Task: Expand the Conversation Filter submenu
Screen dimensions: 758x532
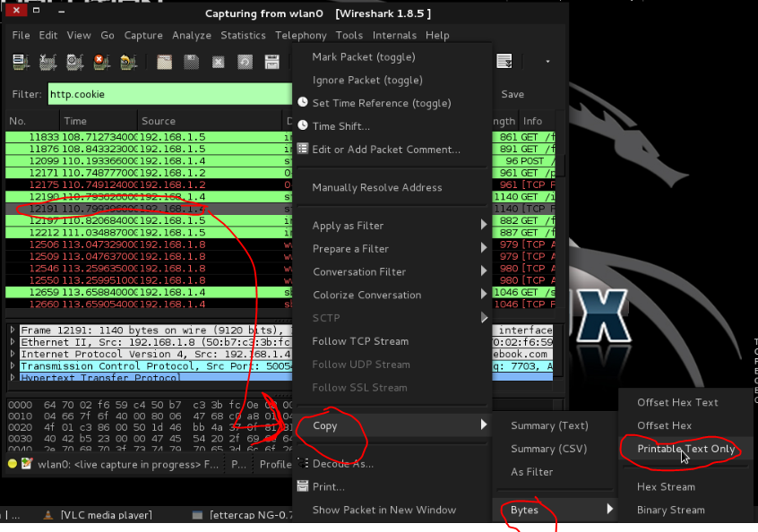Action: pos(392,271)
